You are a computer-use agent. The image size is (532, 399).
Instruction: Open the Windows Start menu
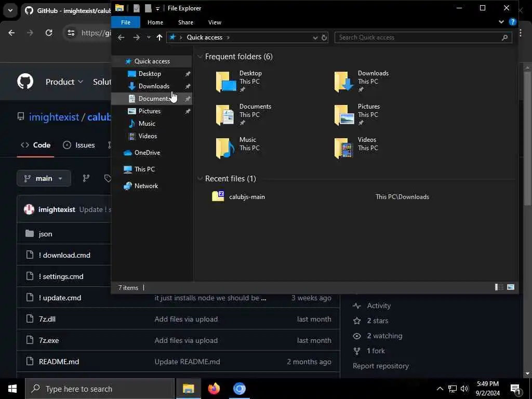pos(12,389)
